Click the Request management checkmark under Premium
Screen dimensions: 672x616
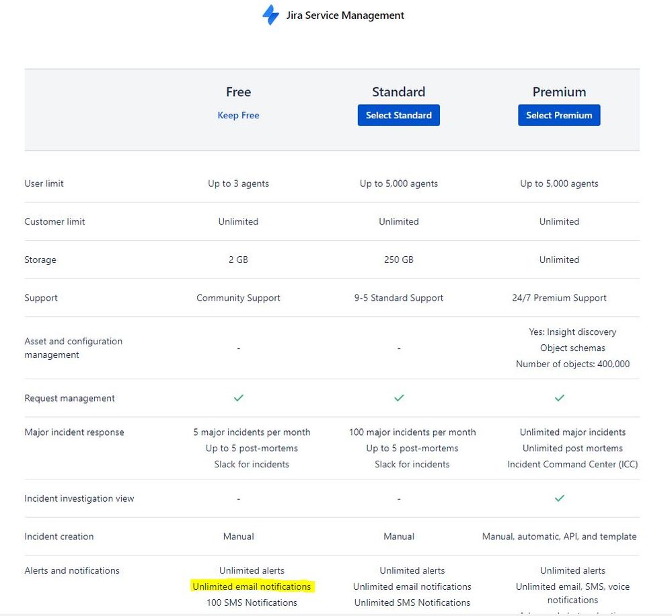[559, 398]
